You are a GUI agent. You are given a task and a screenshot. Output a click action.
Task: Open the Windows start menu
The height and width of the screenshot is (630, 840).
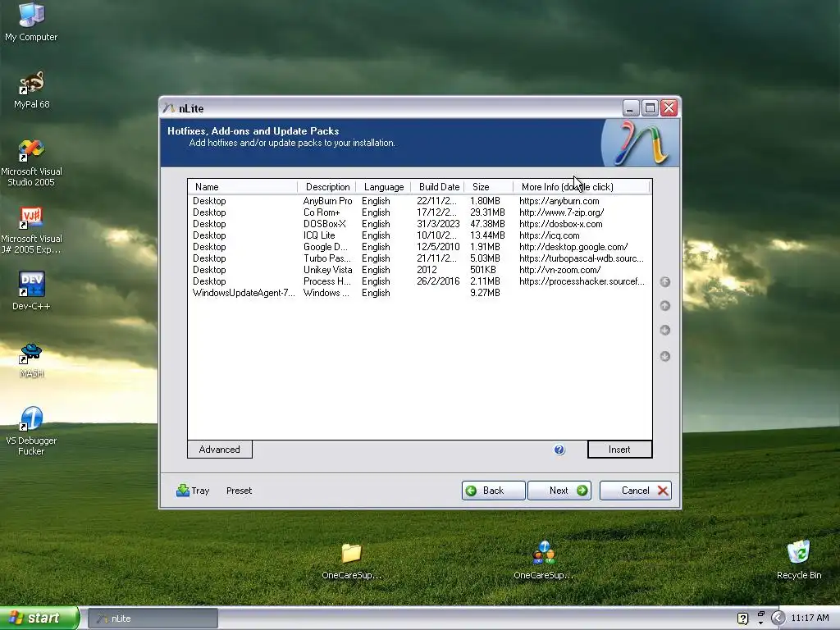click(x=39, y=618)
